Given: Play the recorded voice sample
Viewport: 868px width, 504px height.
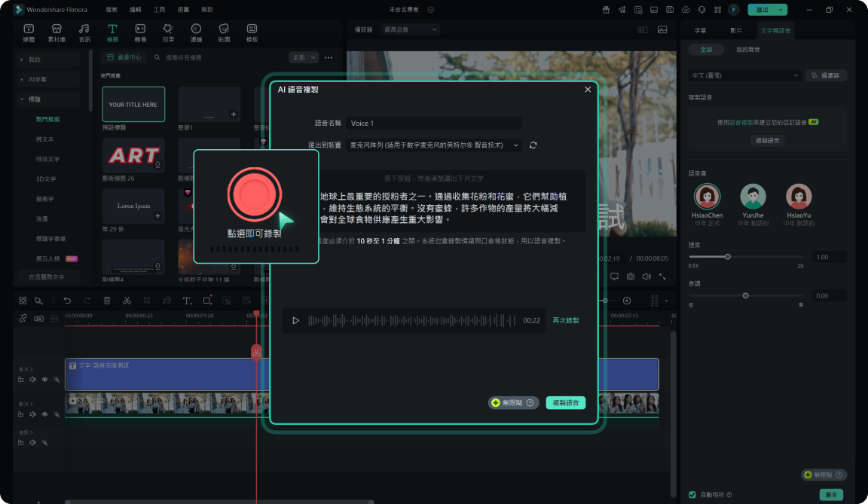Looking at the screenshot, I should pos(295,321).
